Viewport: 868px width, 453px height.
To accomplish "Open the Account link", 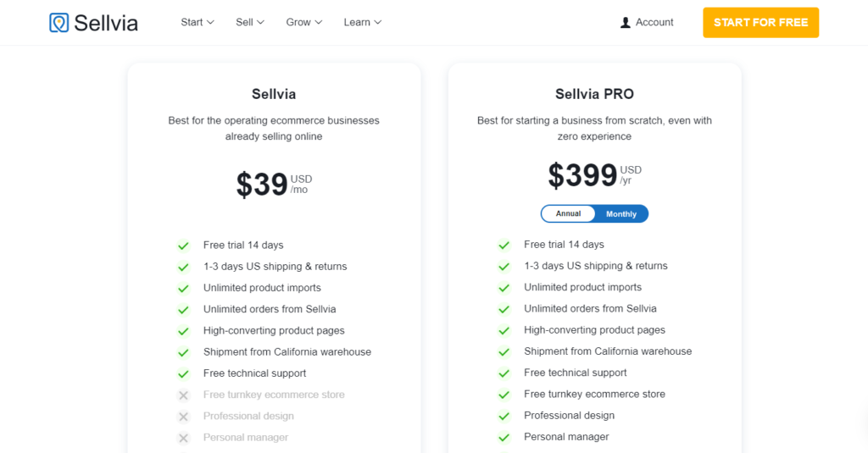I will click(647, 22).
